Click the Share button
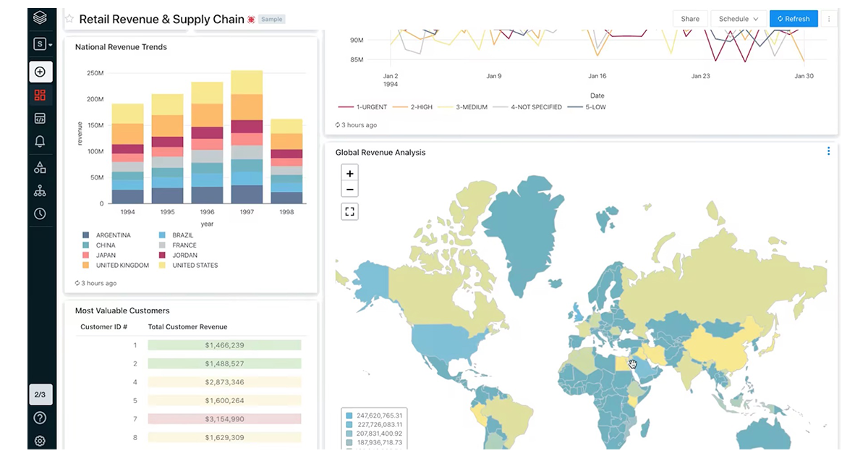The width and height of the screenshot is (868, 456). click(x=690, y=19)
